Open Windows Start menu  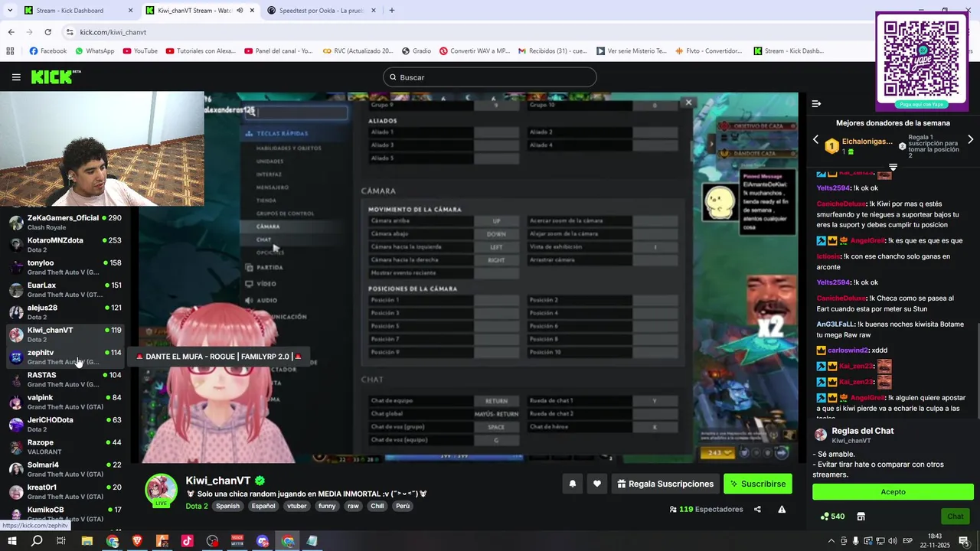tap(12, 541)
